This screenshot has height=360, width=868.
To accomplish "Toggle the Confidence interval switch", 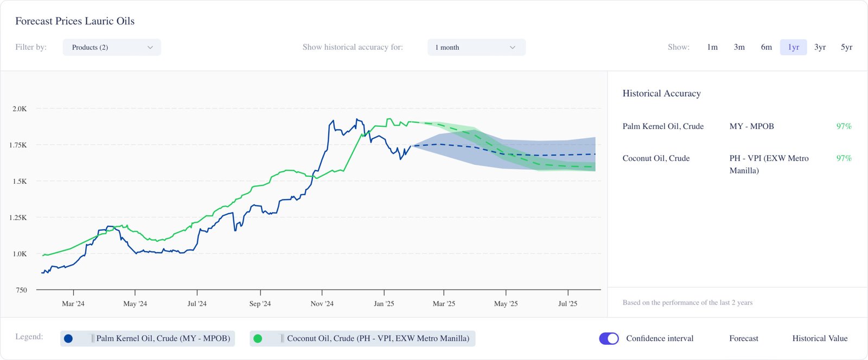I will (609, 338).
